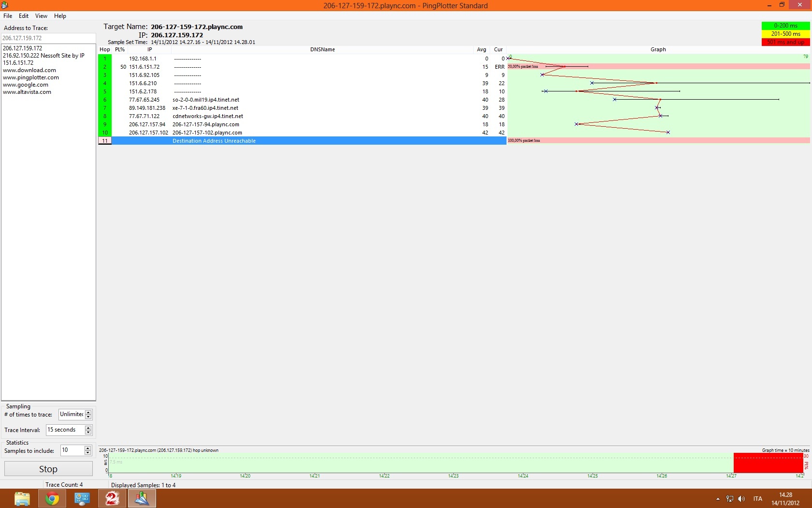This screenshot has height=508, width=812.
Task: Increase the '# of times to trace' spinner
Action: pos(88,412)
